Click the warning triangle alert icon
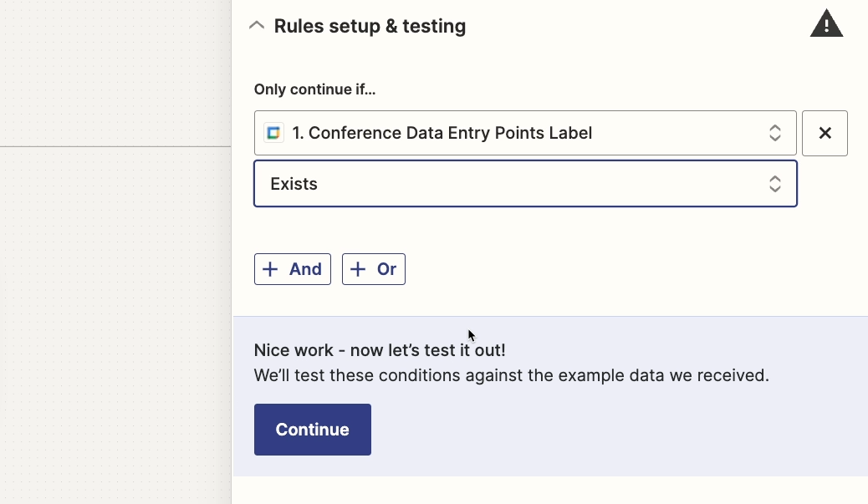 pos(826,23)
